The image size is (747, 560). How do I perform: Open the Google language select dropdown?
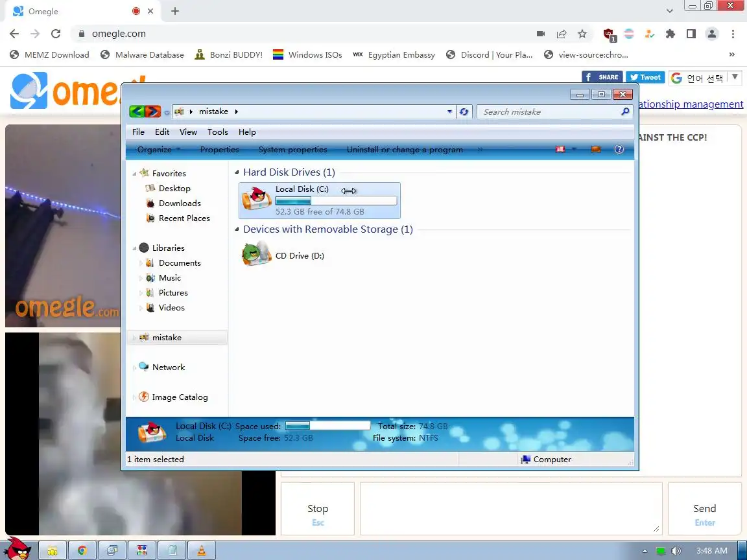(705, 78)
